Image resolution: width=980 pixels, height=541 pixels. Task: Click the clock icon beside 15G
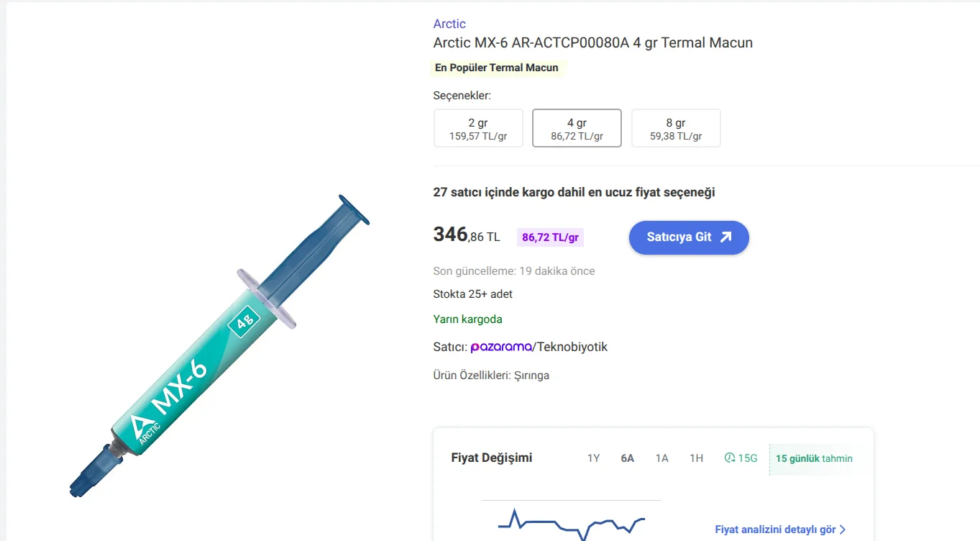coord(730,458)
